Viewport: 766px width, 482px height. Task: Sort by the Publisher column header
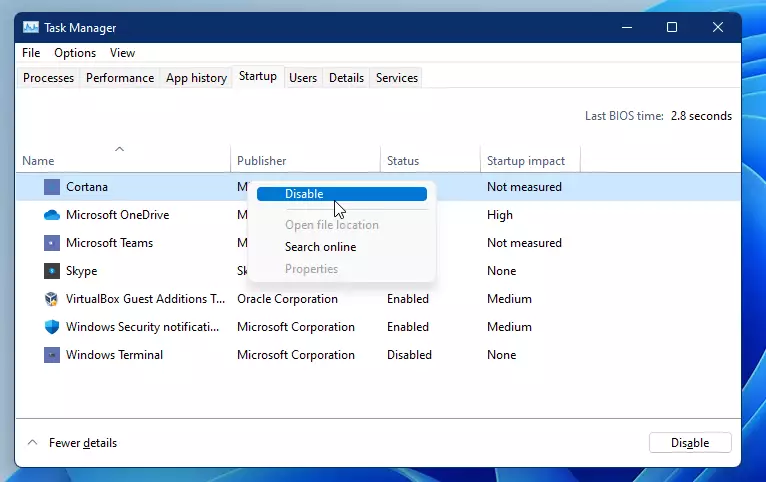tap(305, 159)
